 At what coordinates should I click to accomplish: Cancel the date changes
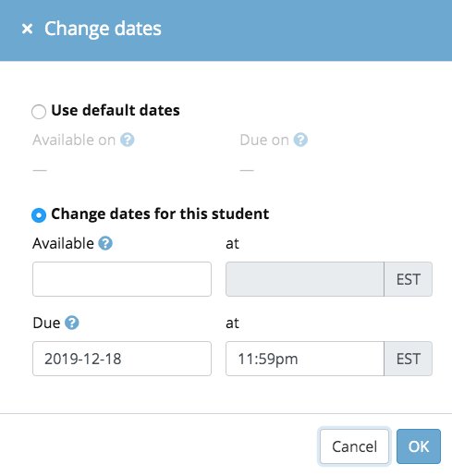[354, 446]
